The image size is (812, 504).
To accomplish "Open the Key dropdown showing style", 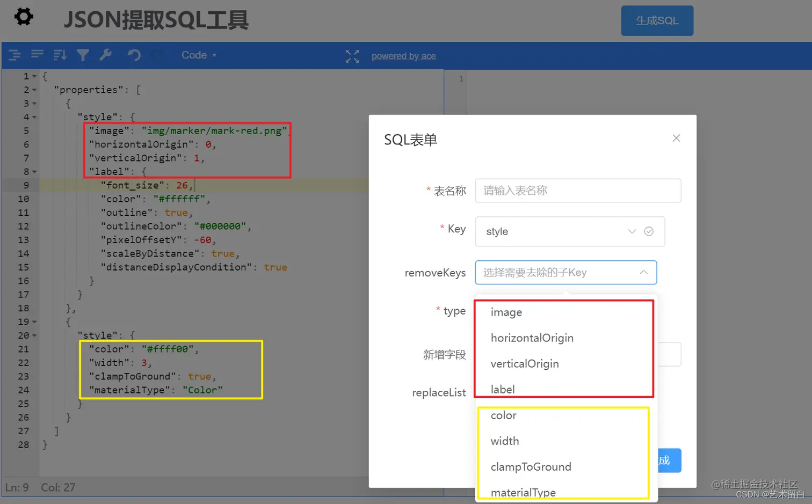I will [x=570, y=231].
